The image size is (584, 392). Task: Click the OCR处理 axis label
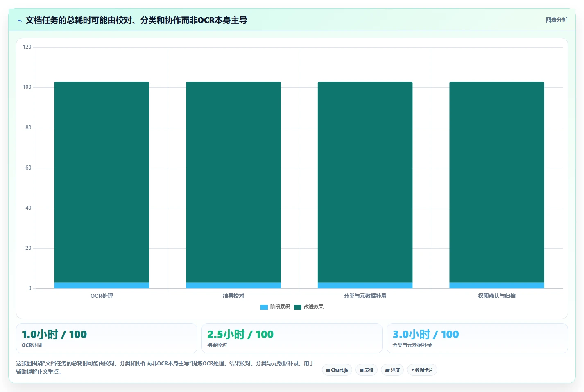click(x=102, y=296)
